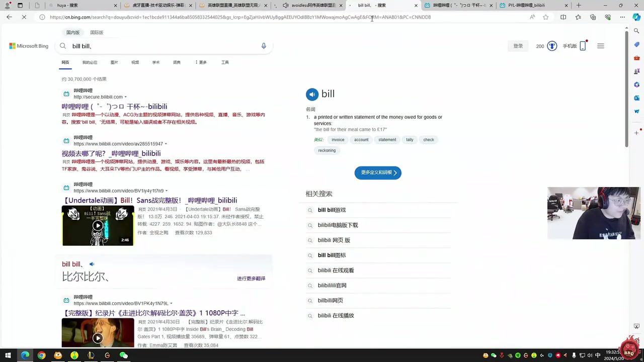Switch to PYL-哔哩哔哩_bilibili tab
This screenshot has height=362, width=644.
pyautogui.click(x=534, y=5)
